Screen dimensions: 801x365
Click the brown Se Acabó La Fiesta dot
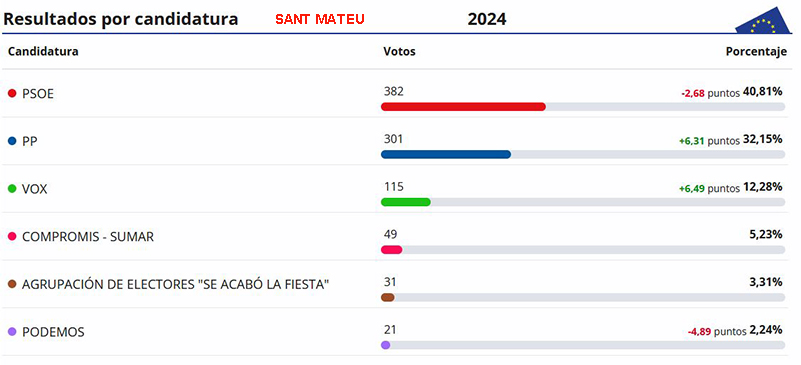click(13, 284)
